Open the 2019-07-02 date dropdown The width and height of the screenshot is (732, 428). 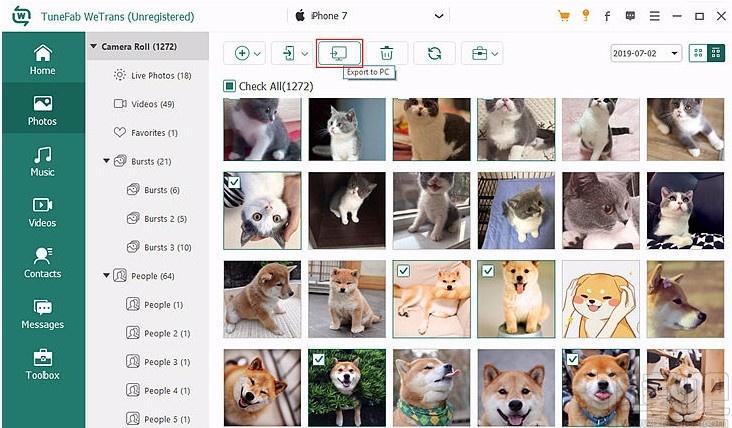pyautogui.click(x=646, y=53)
